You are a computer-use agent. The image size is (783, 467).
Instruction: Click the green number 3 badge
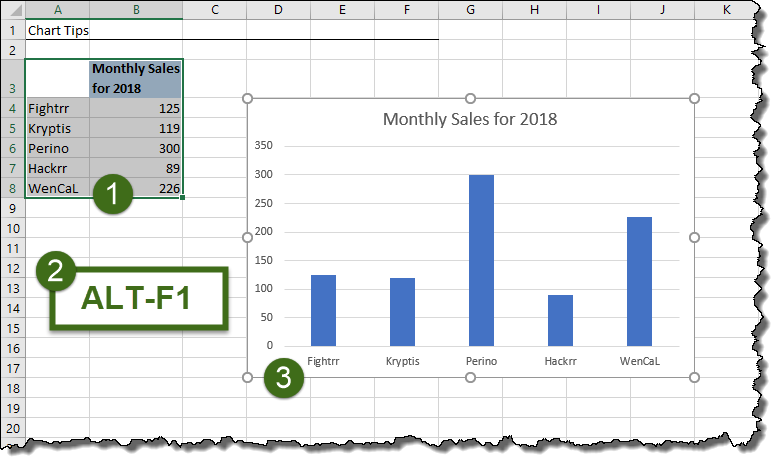(x=284, y=378)
